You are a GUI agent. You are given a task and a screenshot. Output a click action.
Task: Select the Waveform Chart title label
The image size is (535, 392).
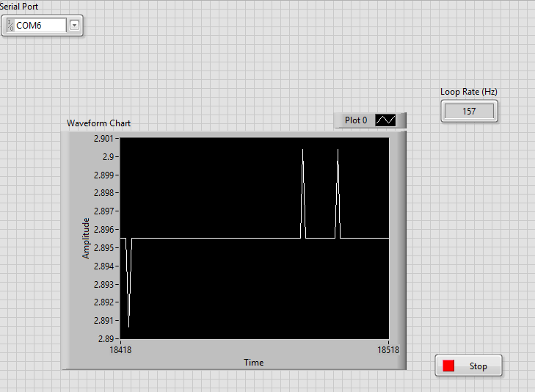[x=99, y=123]
